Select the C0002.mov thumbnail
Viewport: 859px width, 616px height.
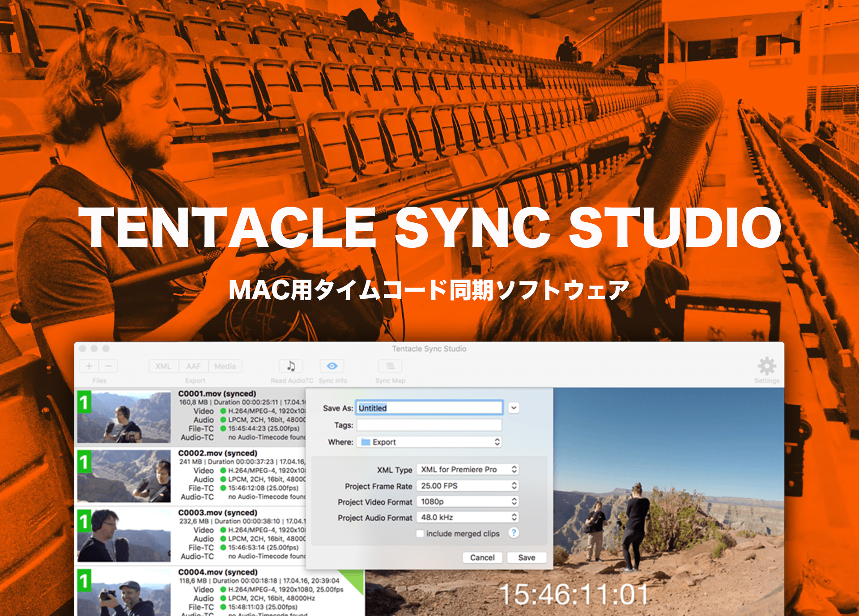tap(124, 476)
